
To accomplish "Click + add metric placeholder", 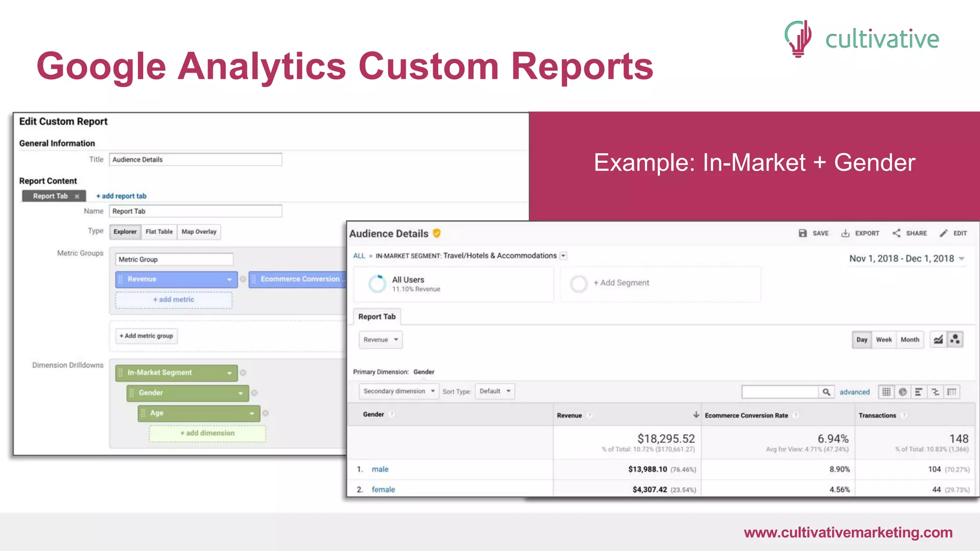I will click(174, 299).
